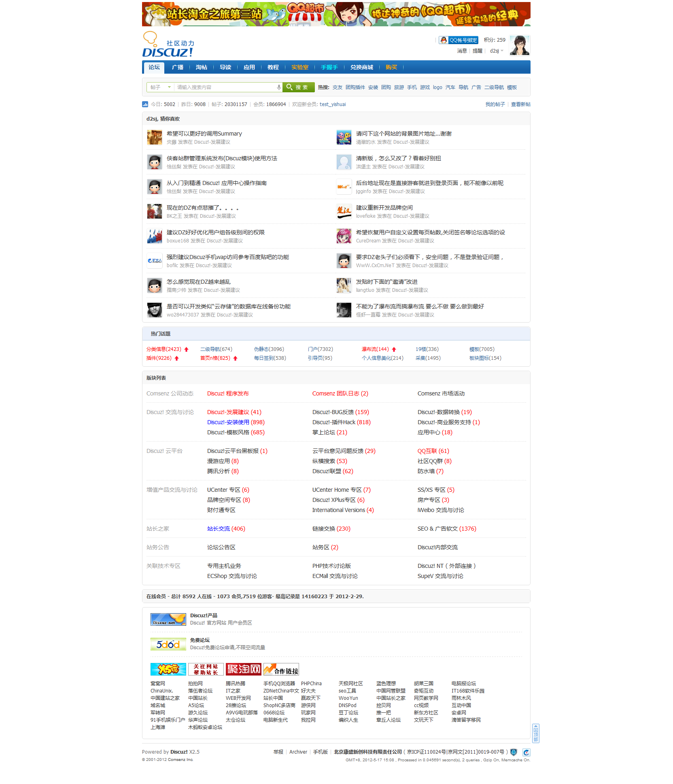Open post 从入门到精通 Discuz! 应用中心操作指南
The width and height of the screenshot is (673, 784).
point(217,183)
